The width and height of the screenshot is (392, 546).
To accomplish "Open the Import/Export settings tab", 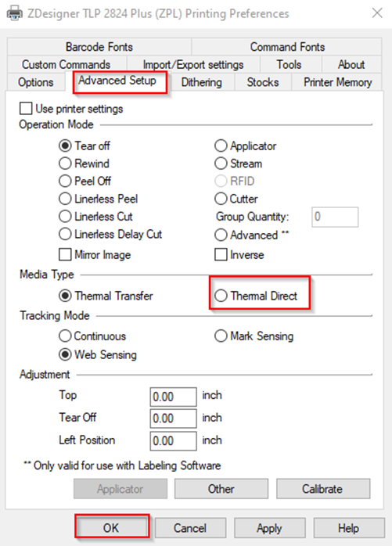I will coord(193,64).
